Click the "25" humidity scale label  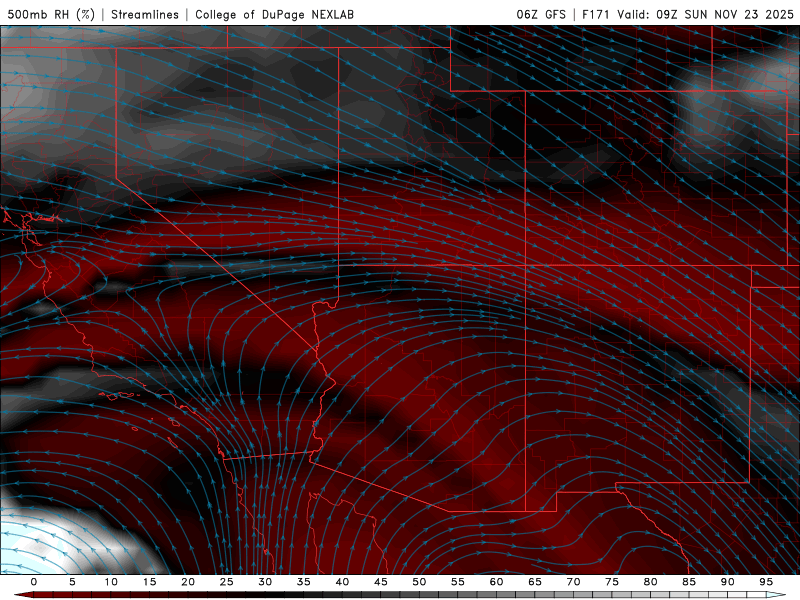click(227, 582)
